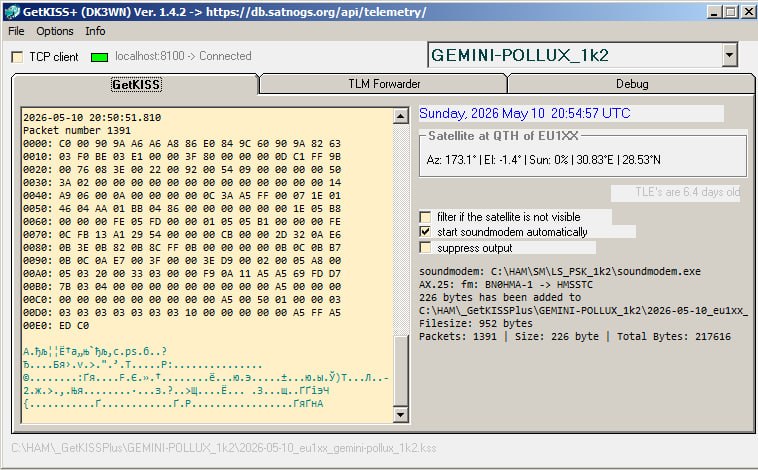The height and width of the screenshot is (470, 758).
Task: Click the hex dump scrollbar down arrow
Action: coord(401,414)
